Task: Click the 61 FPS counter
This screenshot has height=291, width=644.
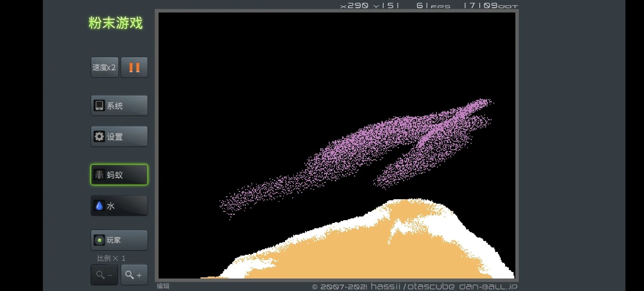Action: pos(433,6)
